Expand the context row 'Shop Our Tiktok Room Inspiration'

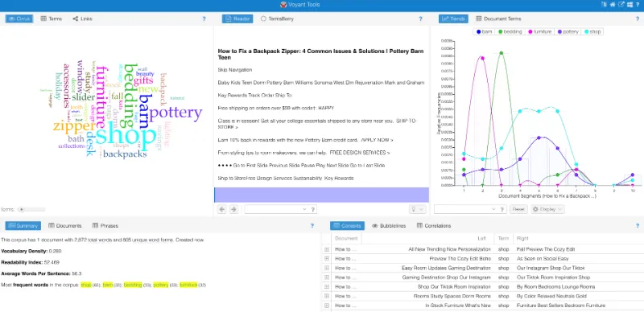pos(327,286)
